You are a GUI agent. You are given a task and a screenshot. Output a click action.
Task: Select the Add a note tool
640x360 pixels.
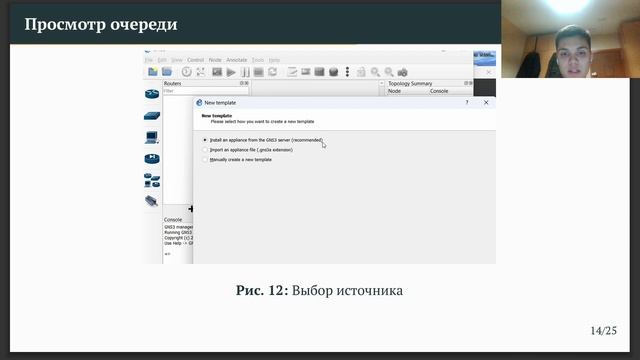292,72
